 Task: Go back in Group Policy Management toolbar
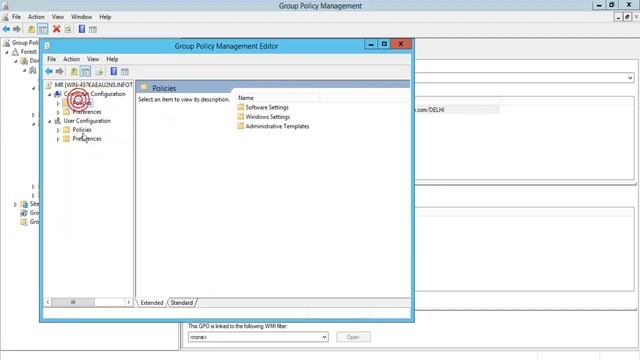(6, 29)
